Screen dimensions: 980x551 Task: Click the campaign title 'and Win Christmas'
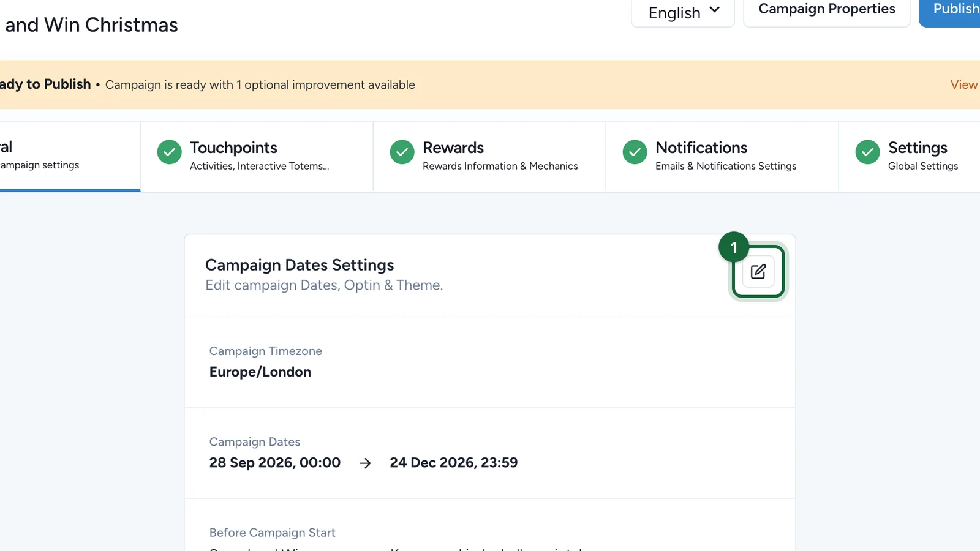click(91, 25)
